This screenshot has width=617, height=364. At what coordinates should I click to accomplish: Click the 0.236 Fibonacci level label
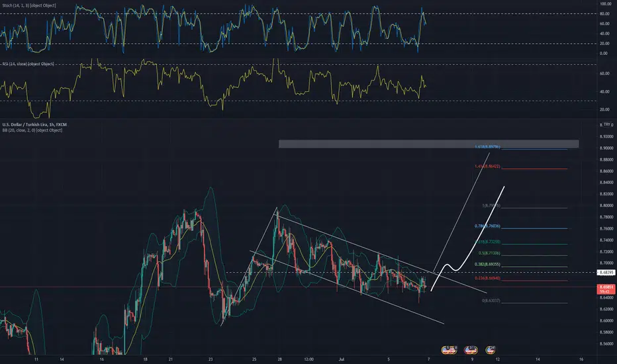click(487, 278)
